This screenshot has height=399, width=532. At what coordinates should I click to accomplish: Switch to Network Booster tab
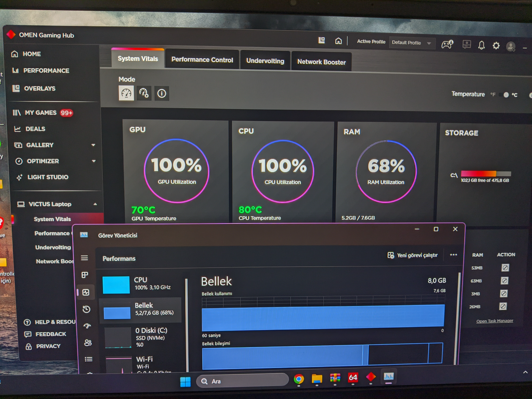tap(321, 62)
